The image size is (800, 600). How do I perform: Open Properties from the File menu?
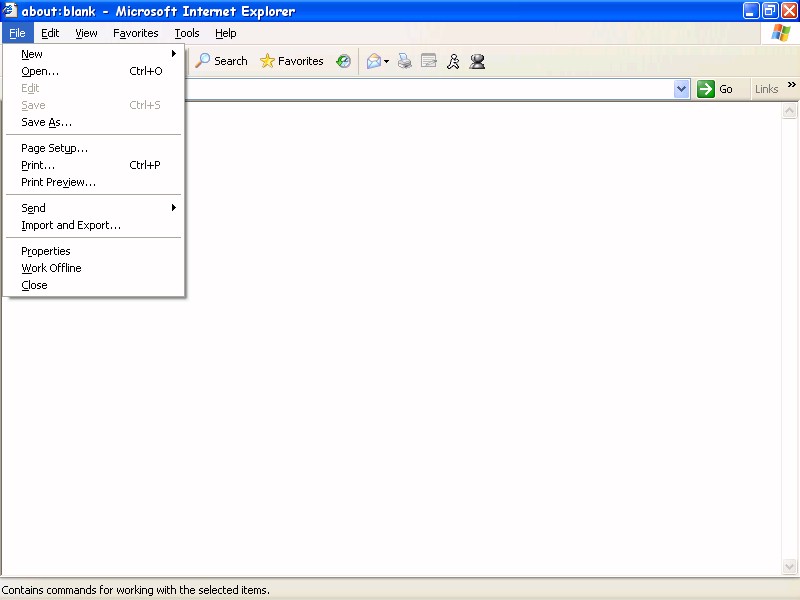94,251
